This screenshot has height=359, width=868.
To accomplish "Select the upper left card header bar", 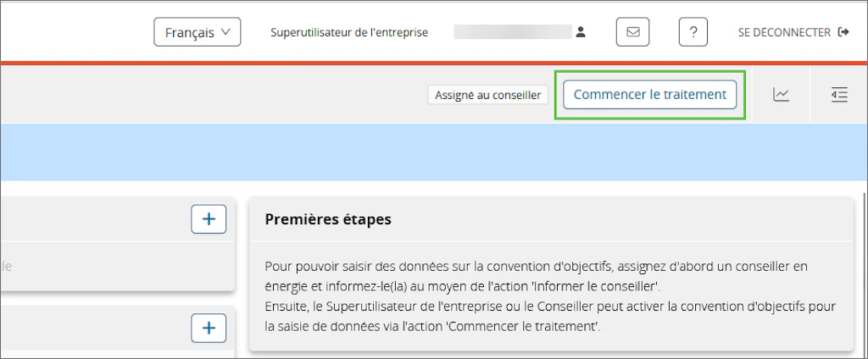I will click(117, 219).
